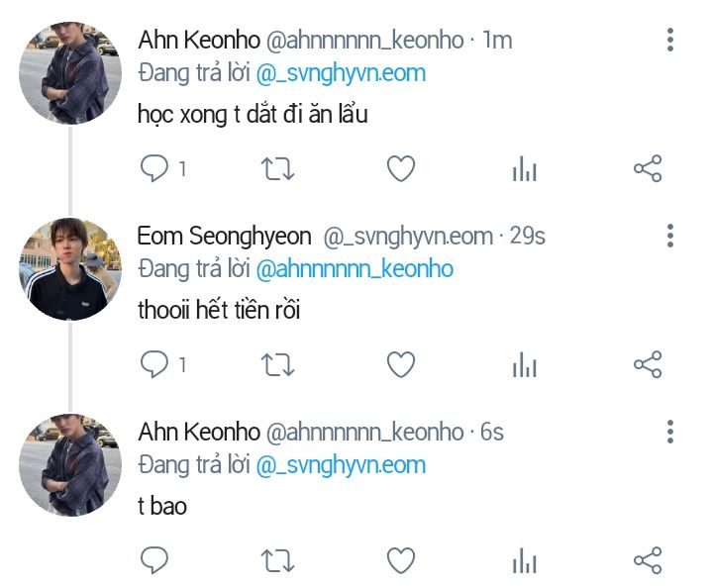The width and height of the screenshot is (711, 588).
Task: Open more options for the "t bao" tweet
Action: point(670,433)
